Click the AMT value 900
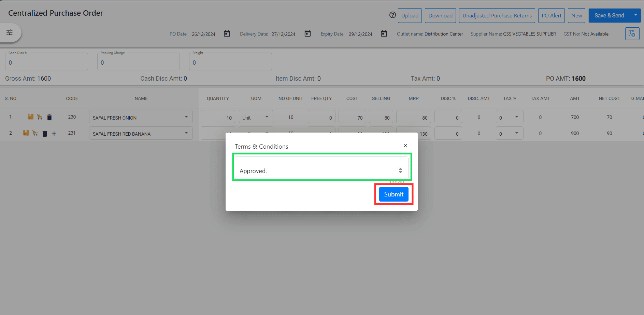Screen dimensions: 644x315 tap(575, 133)
